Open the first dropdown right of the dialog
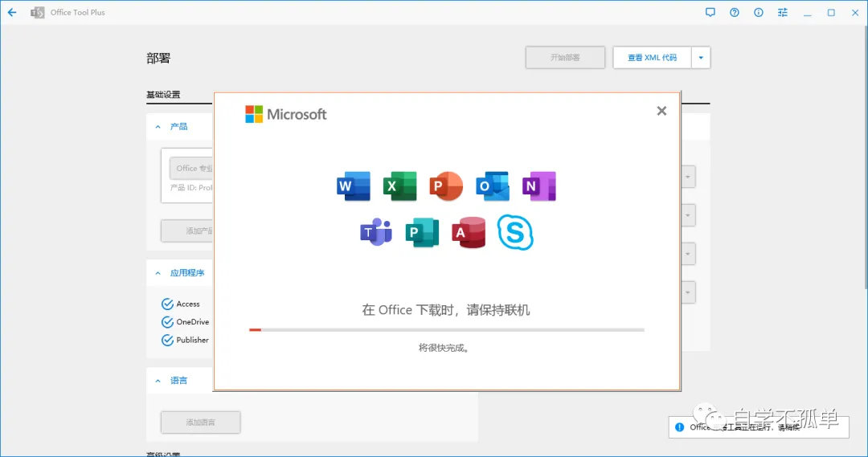Screen dimensions: 868x457 [687, 177]
